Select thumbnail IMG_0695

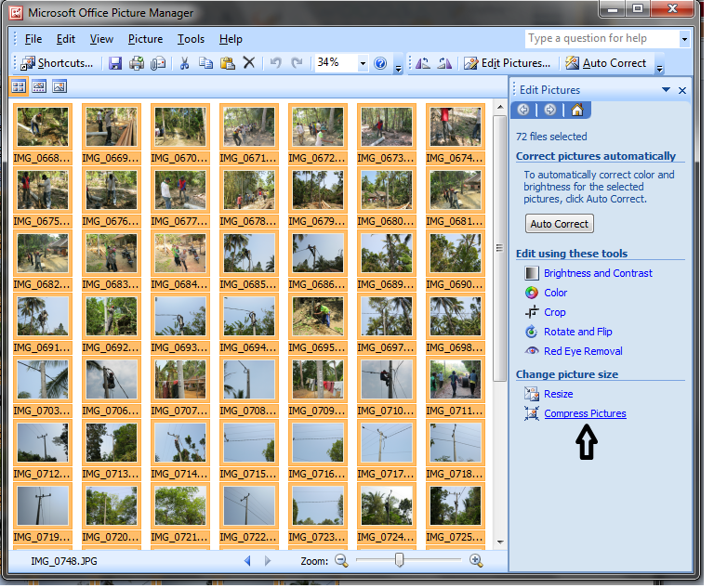click(317, 323)
